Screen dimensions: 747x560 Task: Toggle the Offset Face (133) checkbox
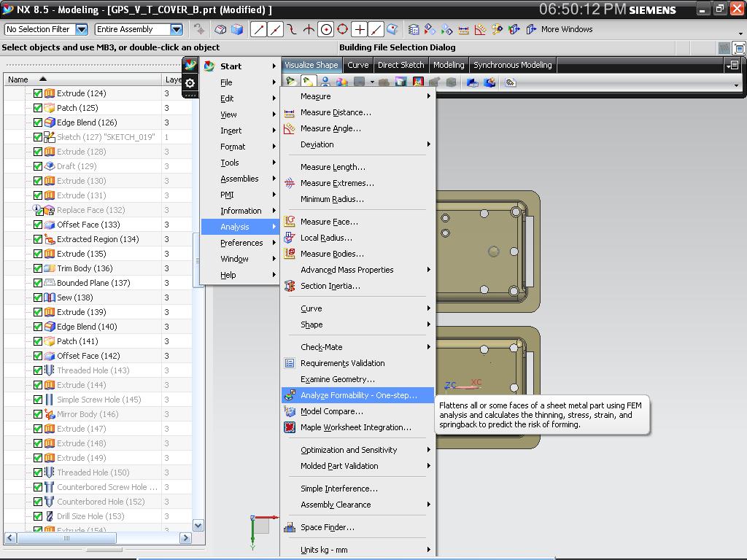pos(38,225)
